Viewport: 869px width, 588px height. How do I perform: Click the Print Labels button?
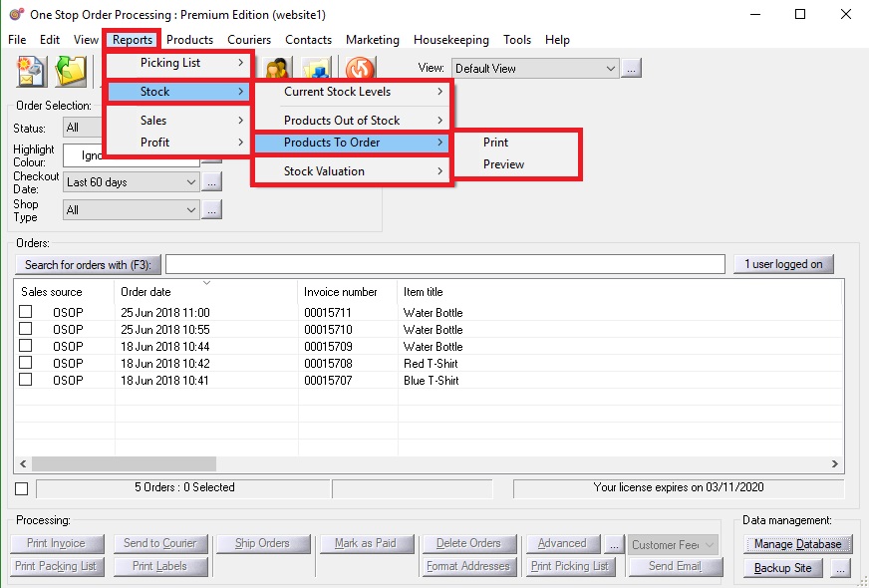[160, 566]
